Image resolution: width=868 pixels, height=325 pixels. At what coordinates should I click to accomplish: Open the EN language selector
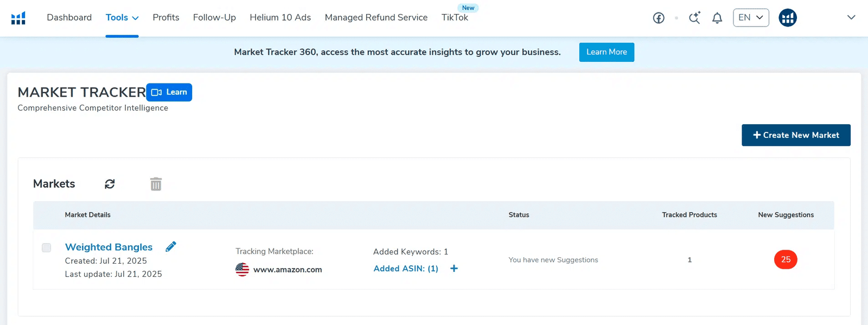(x=750, y=17)
